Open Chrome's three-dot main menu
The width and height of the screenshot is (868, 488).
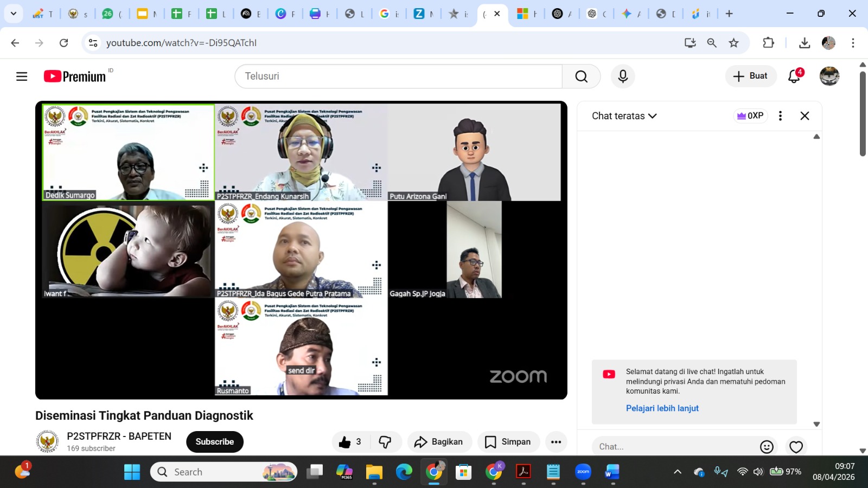[x=853, y=43]
